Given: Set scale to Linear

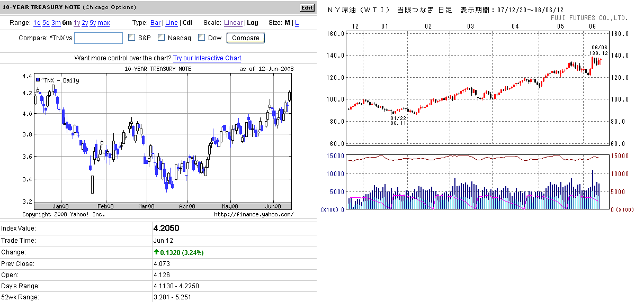Looking at the screenshot, I should click(x=233, y=23).
